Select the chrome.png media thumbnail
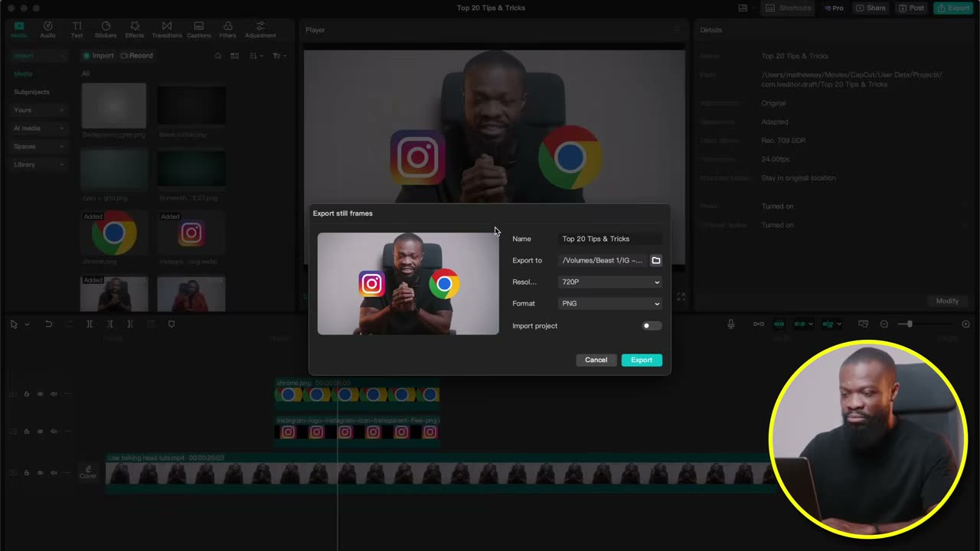The width and height of the screenshot is (980, 551). (x=114, y=233)
